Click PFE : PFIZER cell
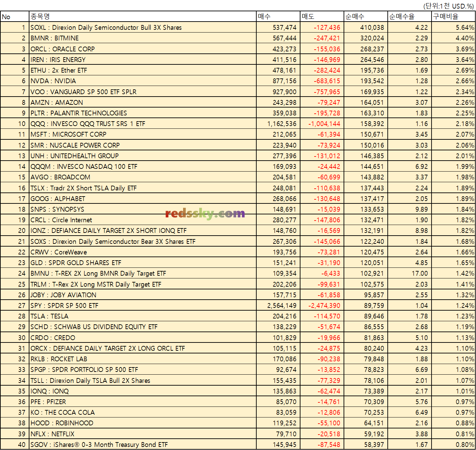This screenshot has height=450, width=476. (x=143, y=402)
